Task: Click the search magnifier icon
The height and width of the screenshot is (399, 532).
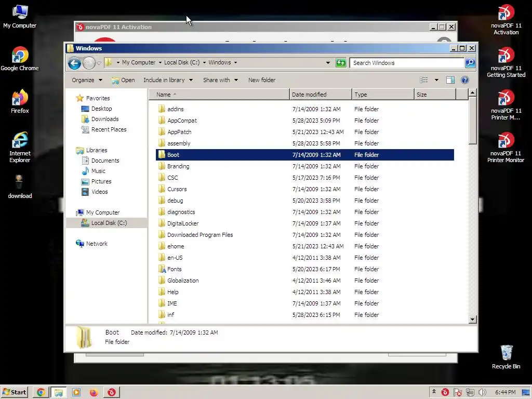Action: pos(470,63)
